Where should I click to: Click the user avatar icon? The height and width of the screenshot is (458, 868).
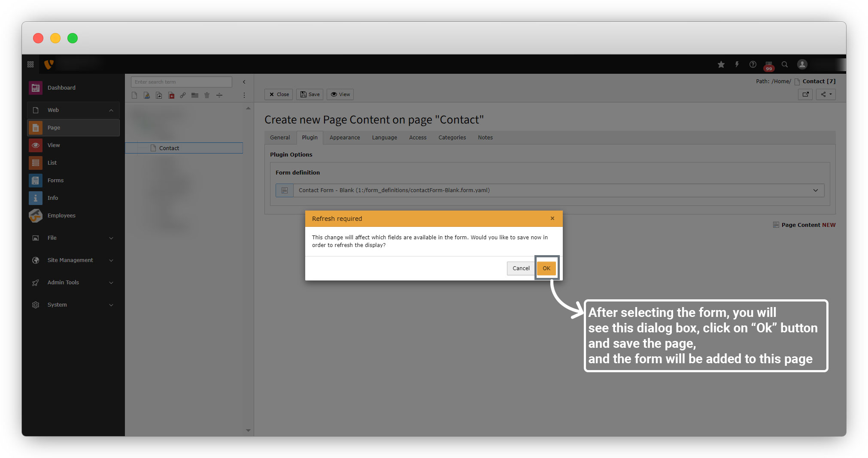802,64
